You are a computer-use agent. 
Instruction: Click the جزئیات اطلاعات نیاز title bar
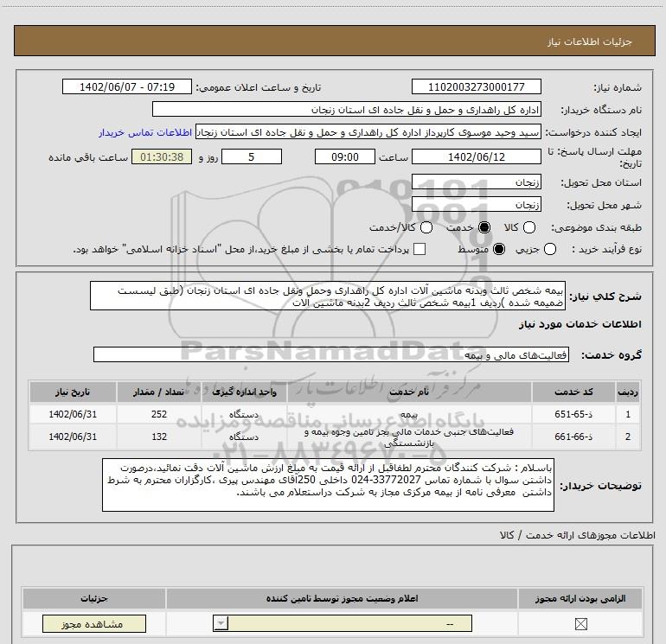[334, 41]
